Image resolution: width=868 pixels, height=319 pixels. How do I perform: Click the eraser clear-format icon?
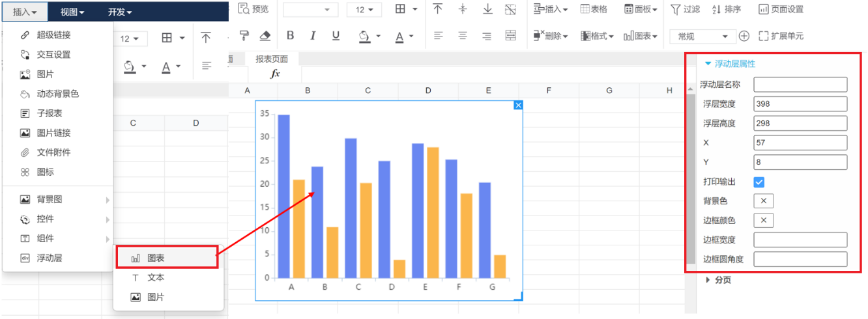coord(265,36)
